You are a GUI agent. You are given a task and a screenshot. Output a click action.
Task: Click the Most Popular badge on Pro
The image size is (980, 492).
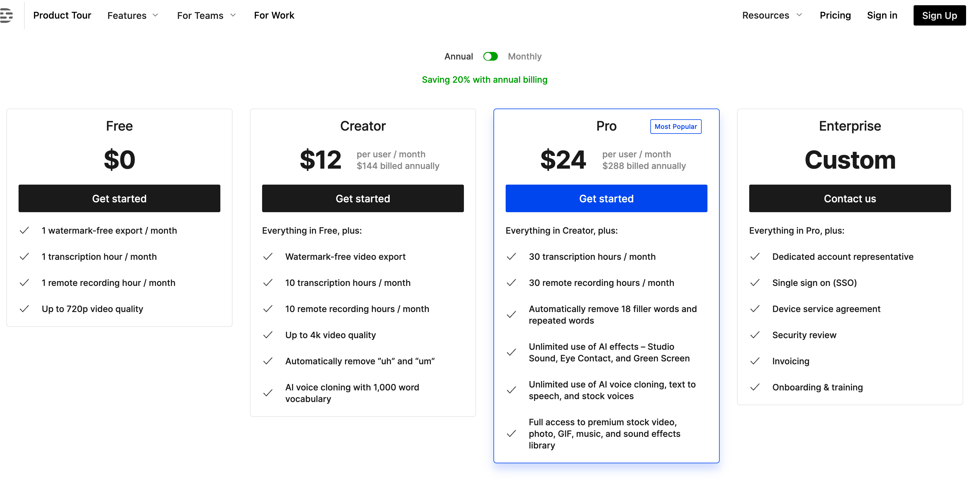pyautogui.click(x=676, y=127)
